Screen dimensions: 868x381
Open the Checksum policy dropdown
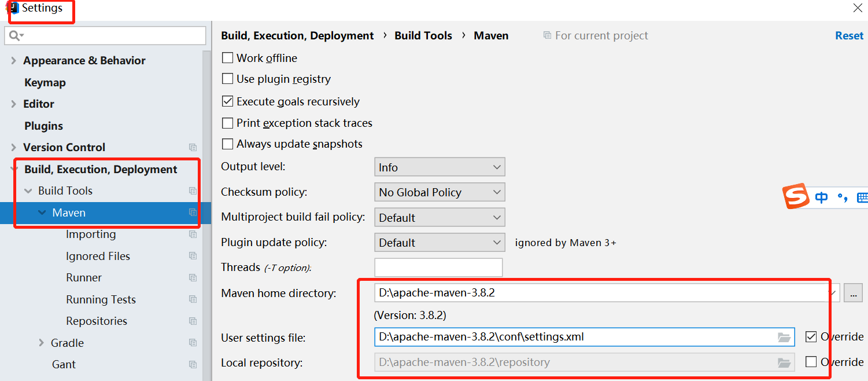439,192
